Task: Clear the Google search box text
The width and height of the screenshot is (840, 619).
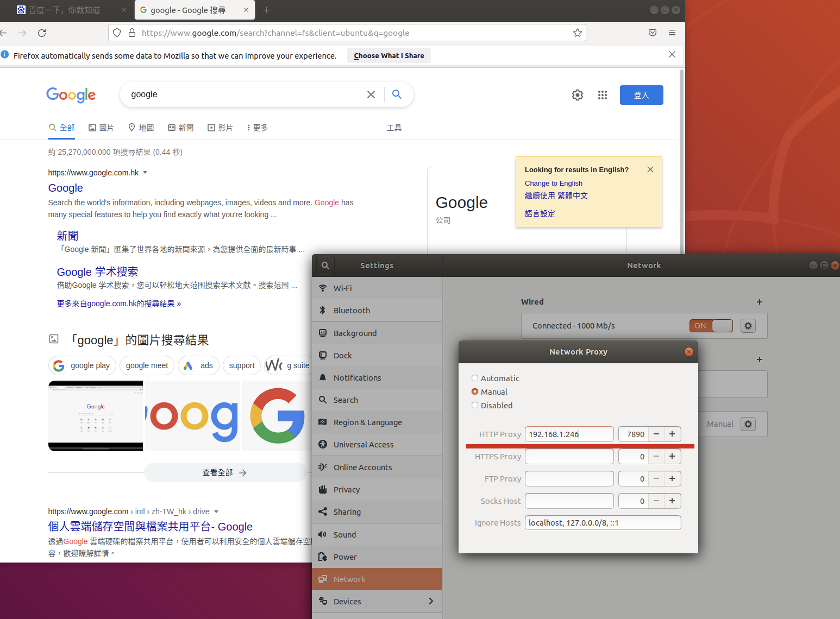Action: 371,94
